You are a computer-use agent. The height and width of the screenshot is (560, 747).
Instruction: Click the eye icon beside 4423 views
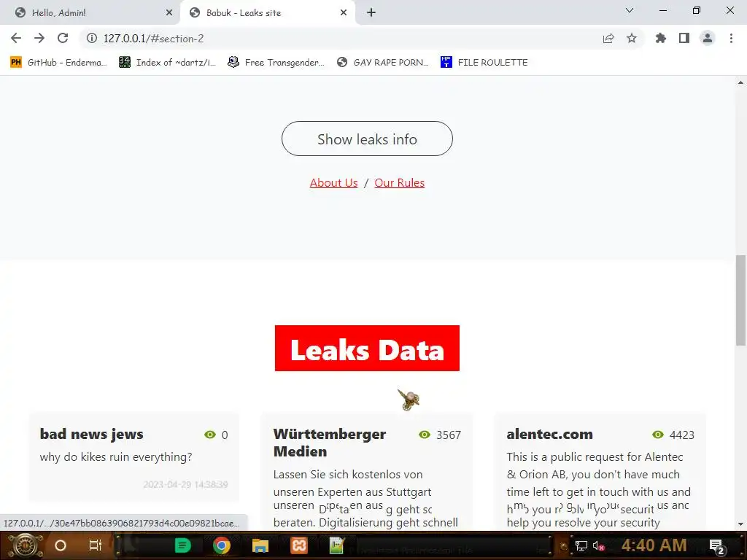(x=657, y=435)
